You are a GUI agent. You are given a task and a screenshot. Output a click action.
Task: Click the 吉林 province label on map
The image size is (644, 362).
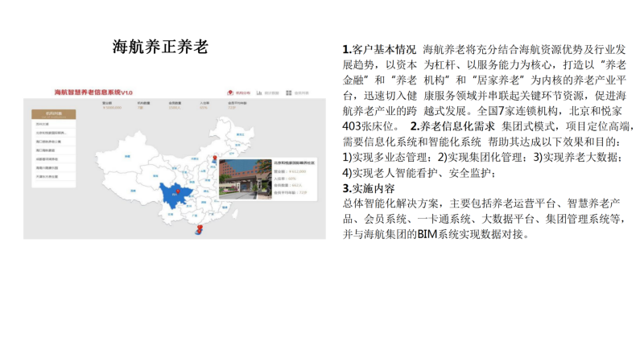(237, 145)
